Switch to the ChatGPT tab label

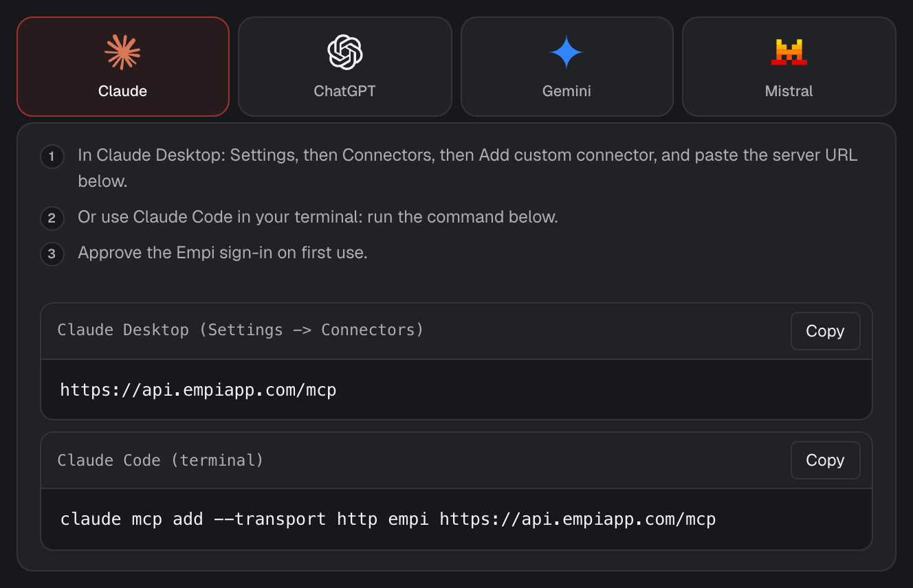pos(344,91)
